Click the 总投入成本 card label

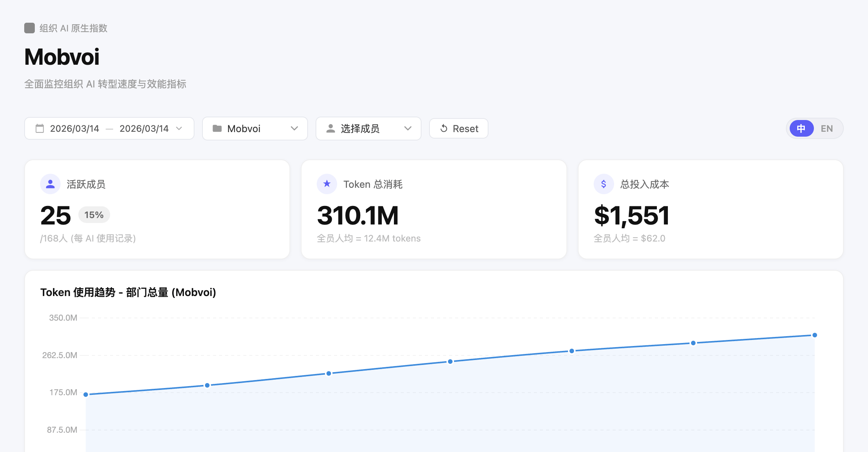[x=645, y=184]
